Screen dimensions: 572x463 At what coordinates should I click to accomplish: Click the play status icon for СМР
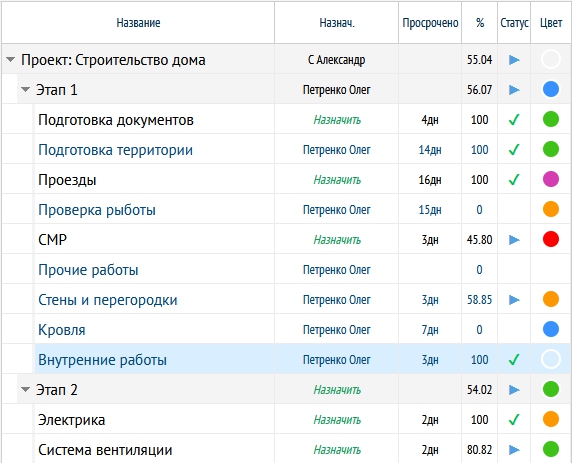point(514,240)
